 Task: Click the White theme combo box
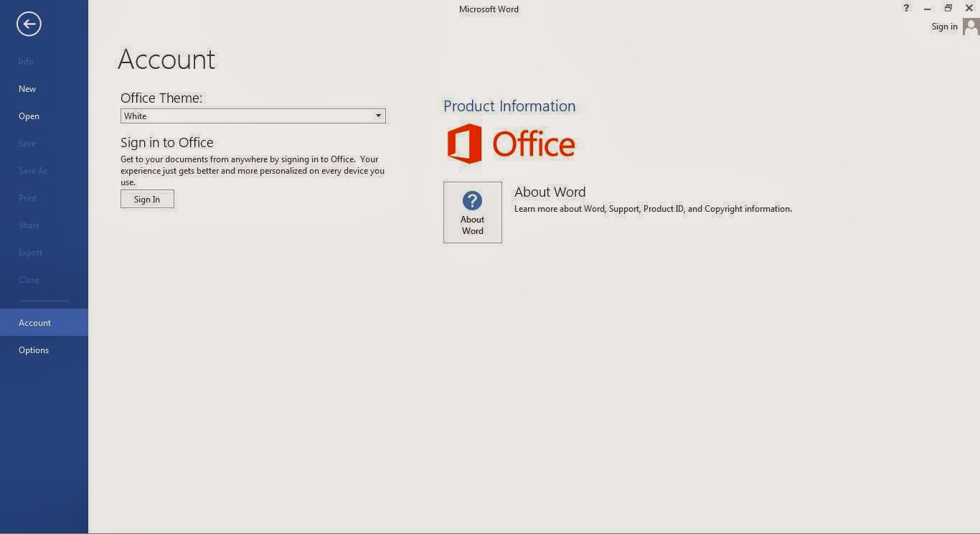[x=253, y=116]
